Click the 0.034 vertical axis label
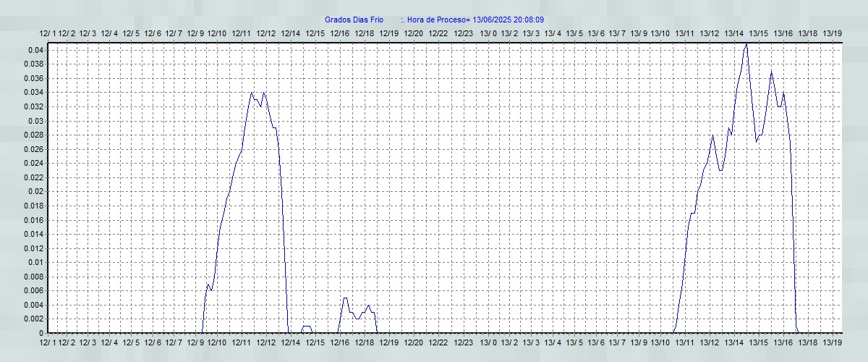868x362 pixels. pos(33,92)
